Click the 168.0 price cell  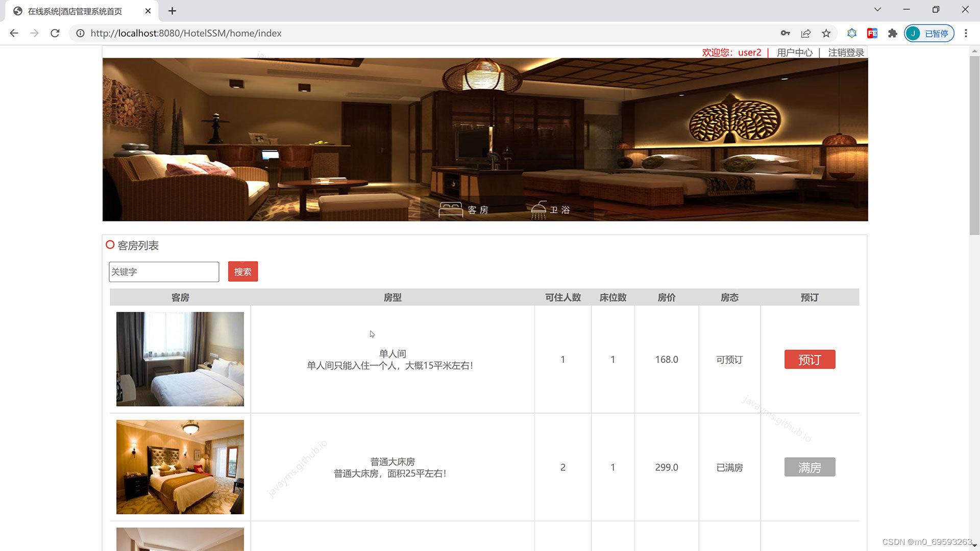pyautogui.click(x=667, y=359)
